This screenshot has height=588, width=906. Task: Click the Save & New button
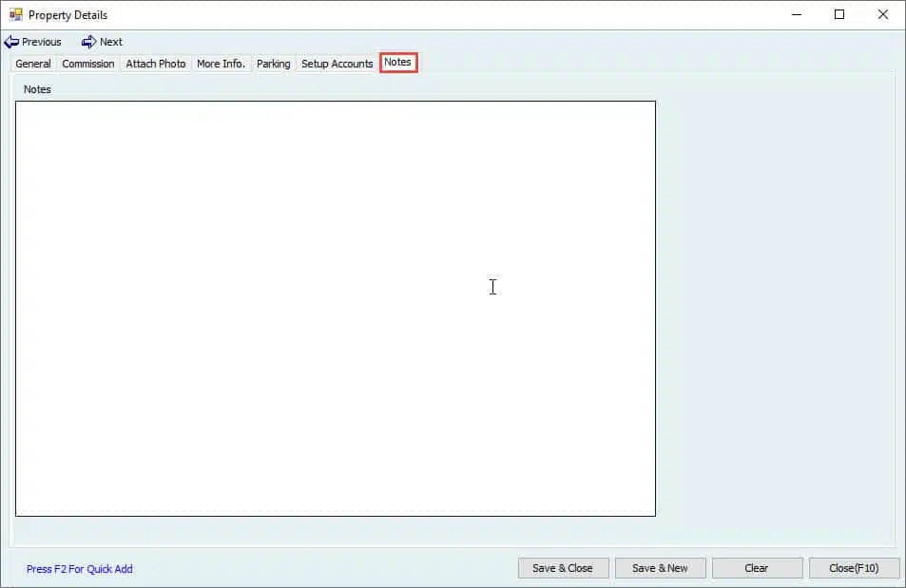pos(661,568)
